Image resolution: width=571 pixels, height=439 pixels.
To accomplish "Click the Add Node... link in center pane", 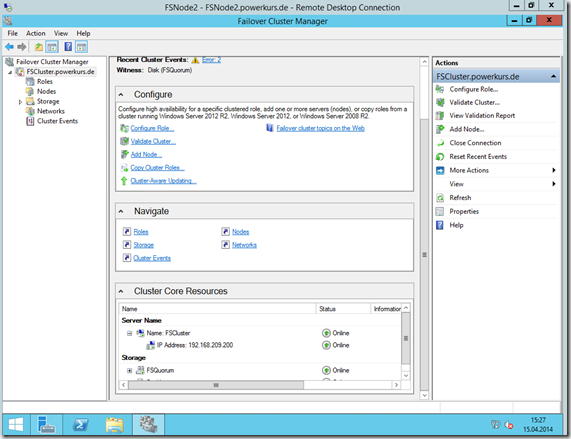I will (146, 154).
